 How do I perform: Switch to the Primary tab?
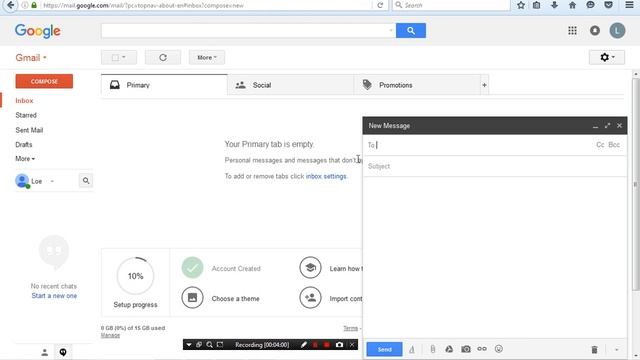coord(164,85)
